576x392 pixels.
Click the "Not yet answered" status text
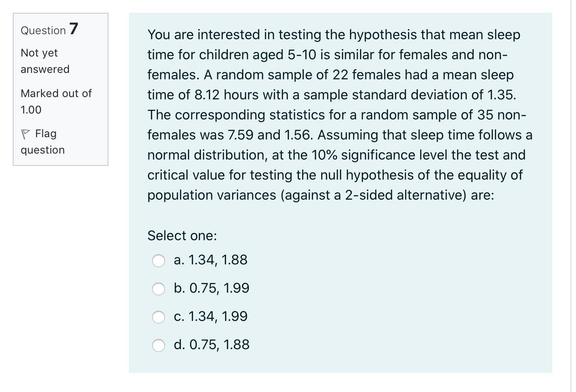[45, 61]
